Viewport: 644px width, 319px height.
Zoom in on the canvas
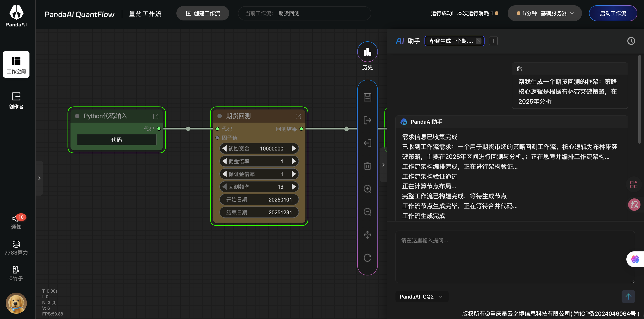pos(367,189)
